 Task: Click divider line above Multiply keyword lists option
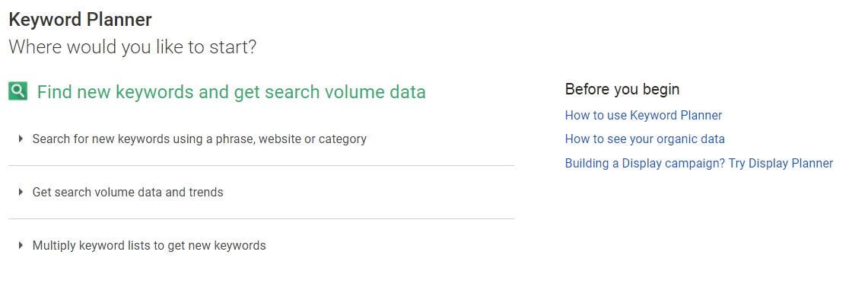pos(261,218)
